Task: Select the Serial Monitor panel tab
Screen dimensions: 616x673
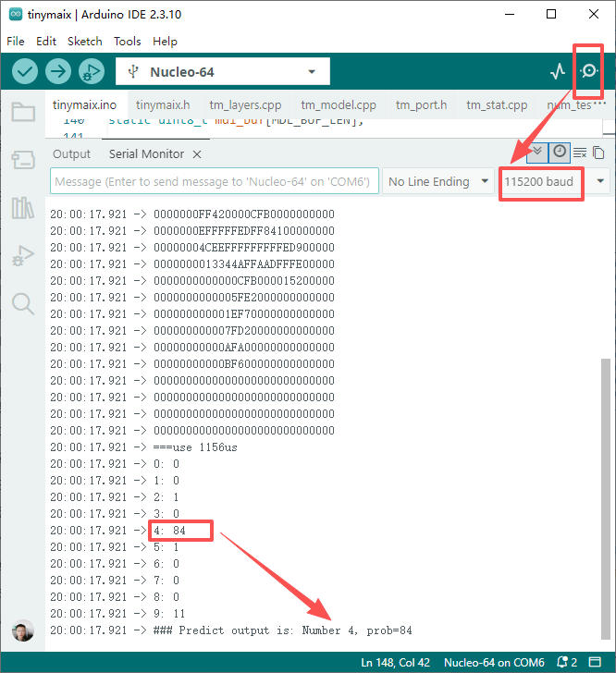Action: 146,154
